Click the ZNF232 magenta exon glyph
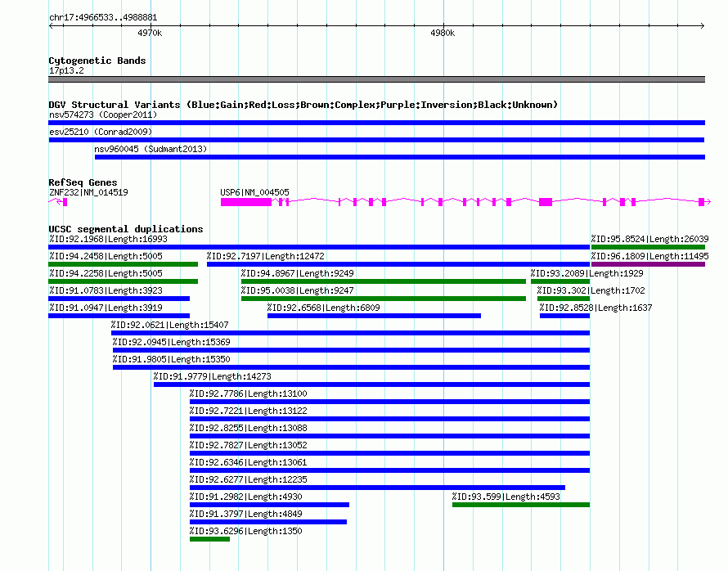This screenshot has width=728, height=571. coord(65,202)
